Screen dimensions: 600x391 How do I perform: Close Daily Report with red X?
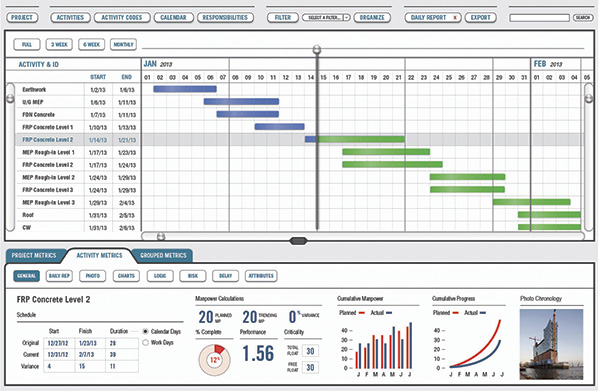[455, 18]
